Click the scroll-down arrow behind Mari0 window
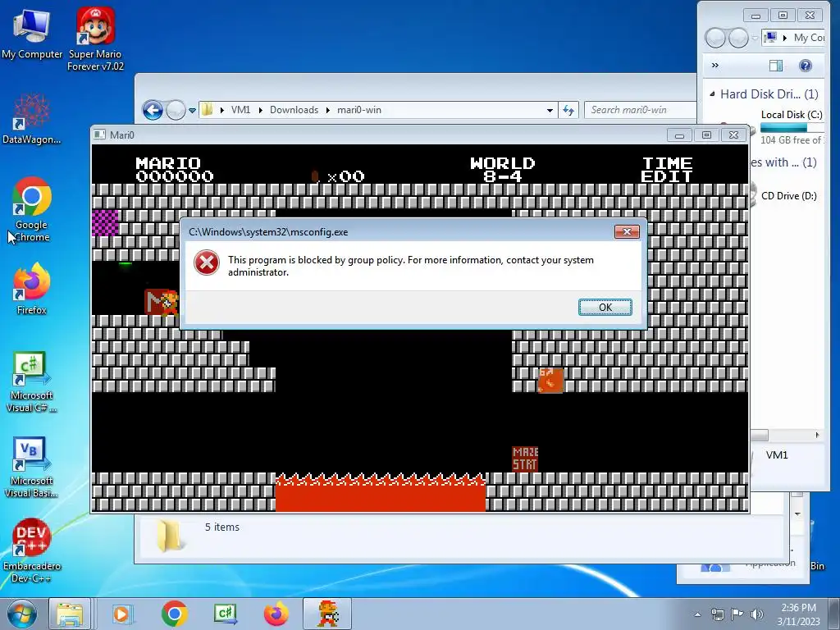 click(797, 514)
